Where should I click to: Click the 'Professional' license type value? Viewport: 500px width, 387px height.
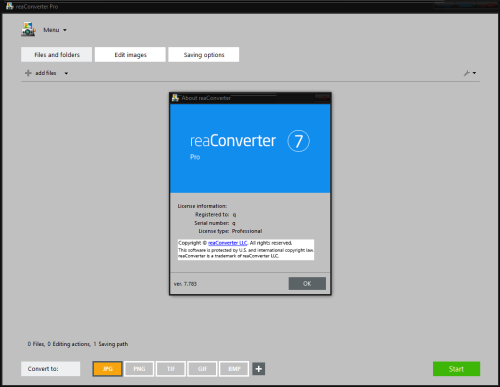pyautogui.click(x=247, y=231)
